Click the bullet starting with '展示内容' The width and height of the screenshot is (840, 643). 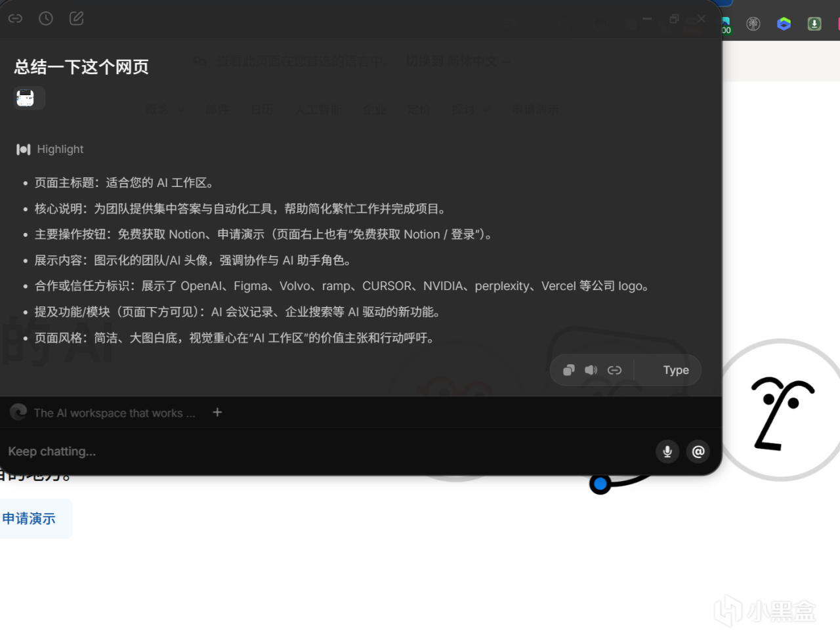click(192, 260)
